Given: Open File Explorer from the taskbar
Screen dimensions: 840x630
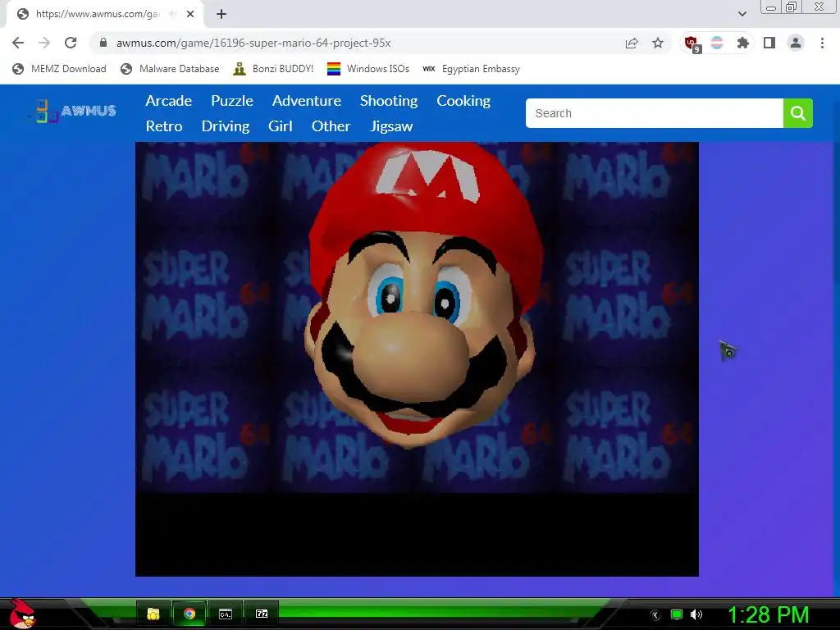Looking at the screenshot, I should tap(153, 614).
